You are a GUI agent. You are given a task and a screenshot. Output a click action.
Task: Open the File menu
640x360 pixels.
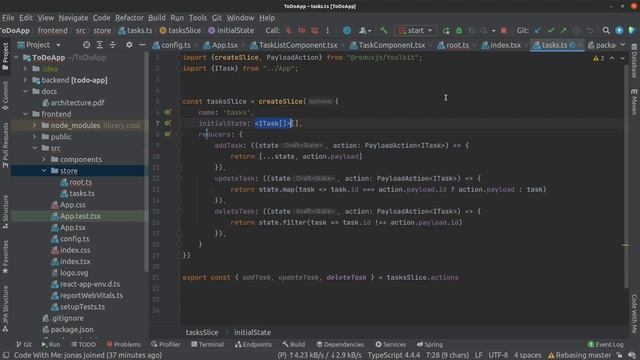coord(8,18)
